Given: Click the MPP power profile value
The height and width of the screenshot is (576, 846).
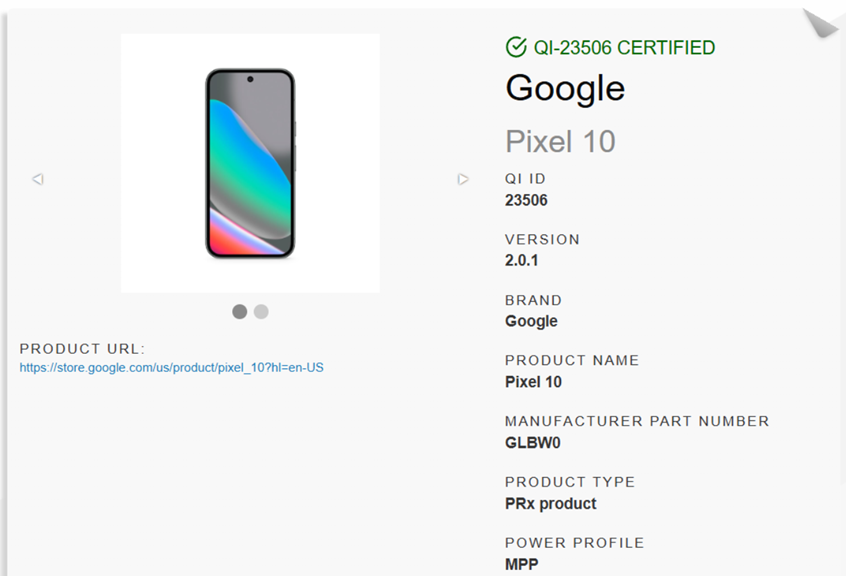Looking at the screenshot, I should click(522, 564).
